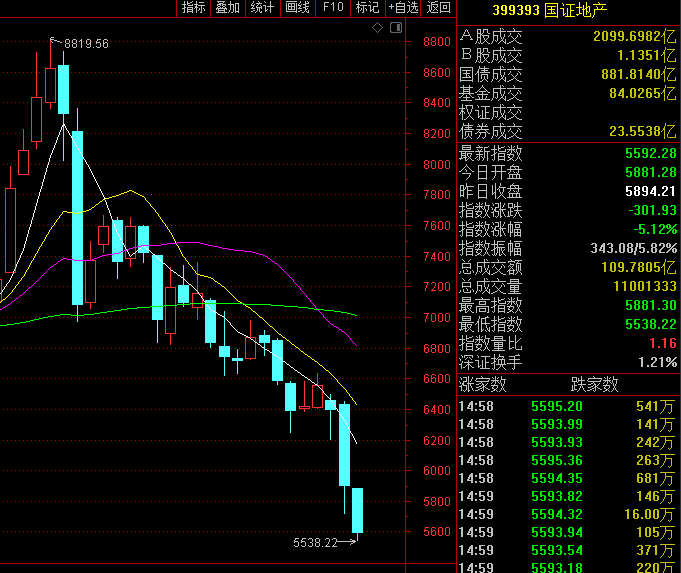Select the tick row priced 5594.35
Screen dimensions: 681x573
(x=567, y=478)
